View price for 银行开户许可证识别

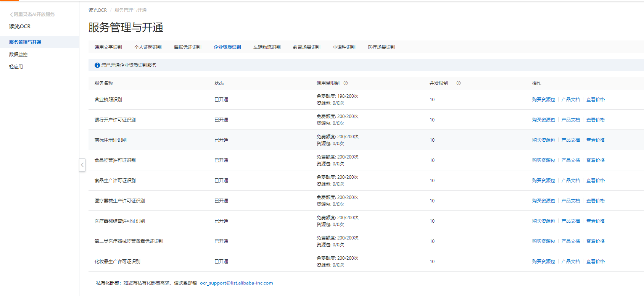tap(596, 120)
